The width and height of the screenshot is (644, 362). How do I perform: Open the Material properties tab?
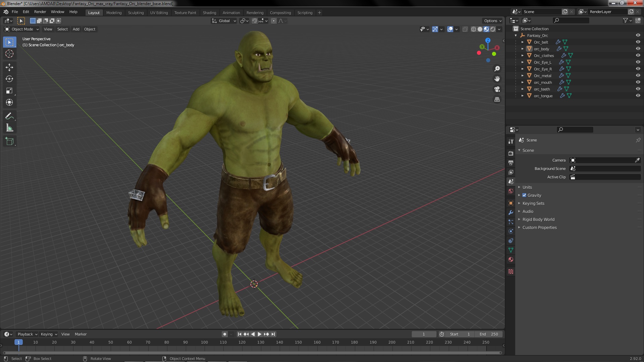click(511, 259)
